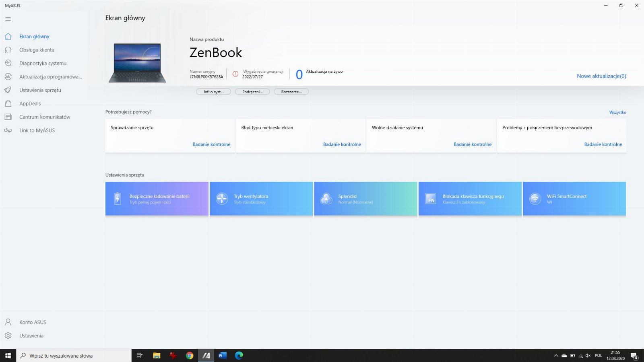Image resolution: width=644 pixels, height=362 pixels.
Task: Click the settings gear icon
Action: pos(8,335)
